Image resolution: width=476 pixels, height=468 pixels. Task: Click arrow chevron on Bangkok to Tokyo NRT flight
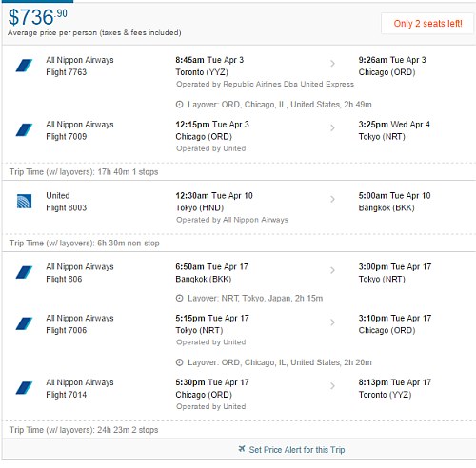332,270
